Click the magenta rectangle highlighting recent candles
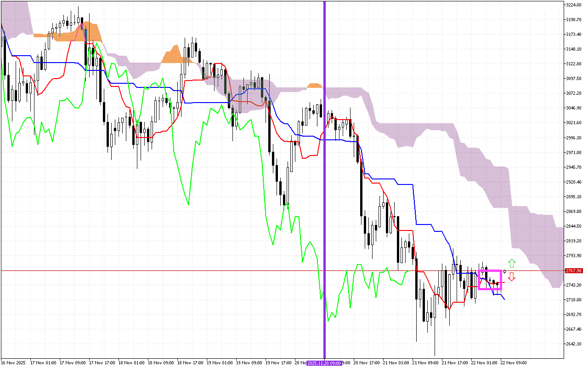This screenshot has height=368, width=588. [491, 279]
